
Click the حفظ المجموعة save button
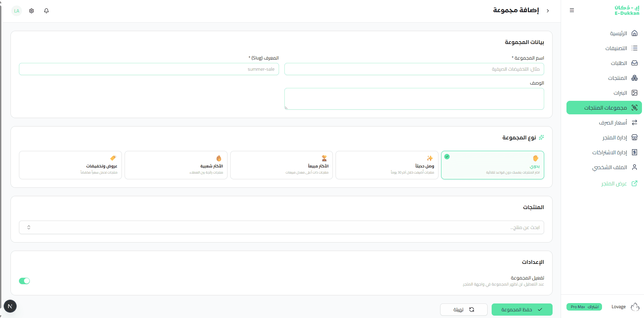point(522,310)
